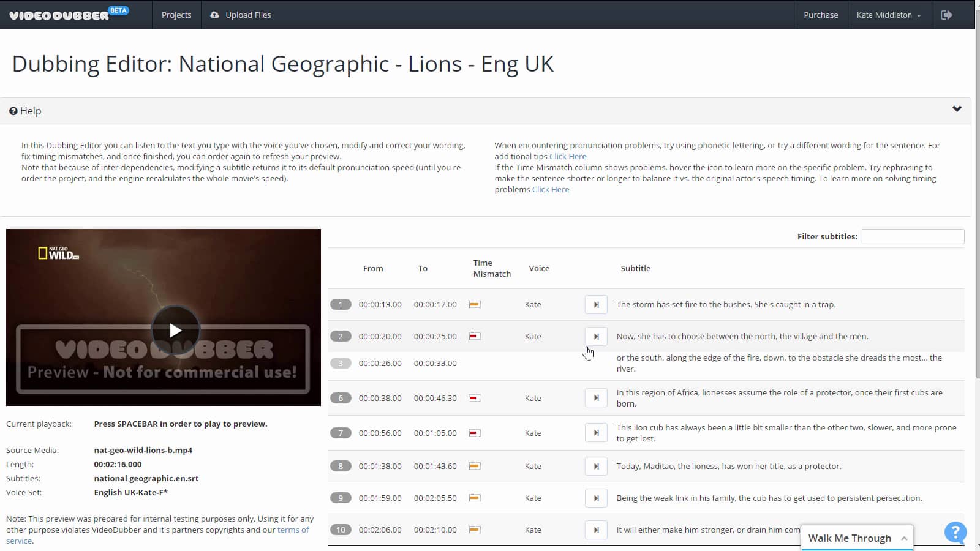Open first 'Click Here' additional tips link
This screenshot has height=551, width=980.
(x=568, y=156)
